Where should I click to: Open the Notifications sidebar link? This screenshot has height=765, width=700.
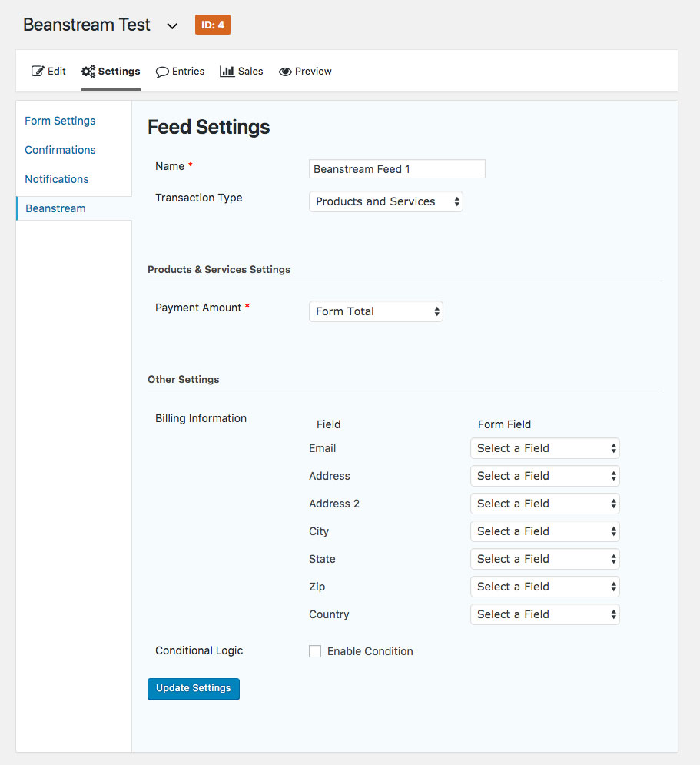click(x=57, y=179)
